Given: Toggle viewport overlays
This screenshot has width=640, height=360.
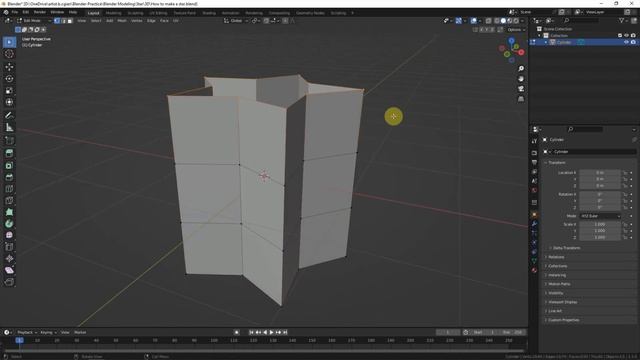Looking at the screenshot, I should (x=473, y=20).
